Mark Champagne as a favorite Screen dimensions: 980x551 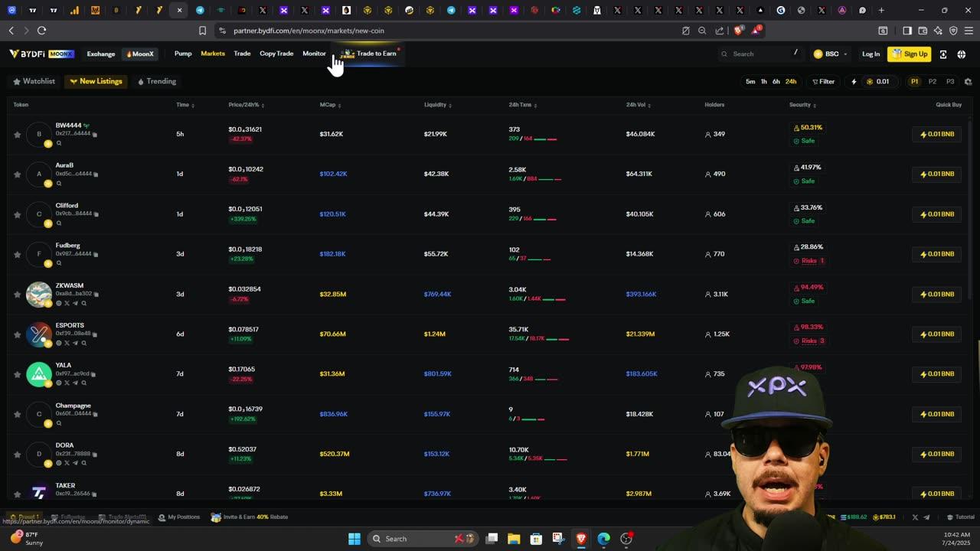(17, 414)
